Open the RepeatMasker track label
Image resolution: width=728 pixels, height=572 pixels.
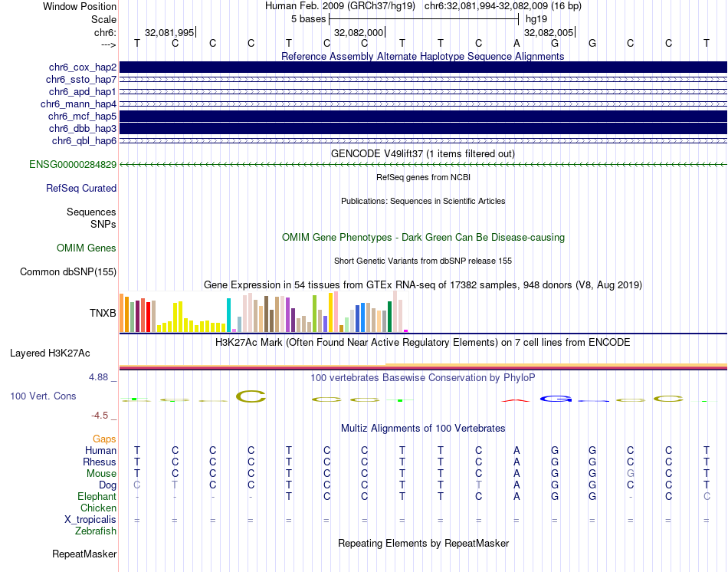click(x=84, y=554)
